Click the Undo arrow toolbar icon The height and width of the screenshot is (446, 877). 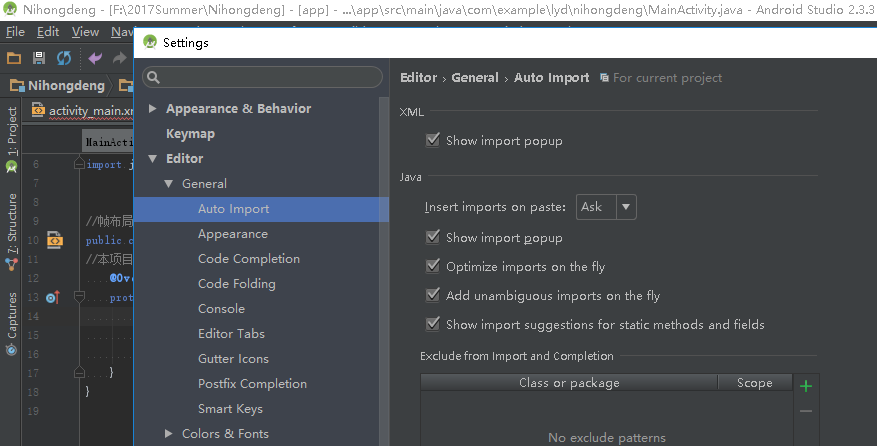95,58
